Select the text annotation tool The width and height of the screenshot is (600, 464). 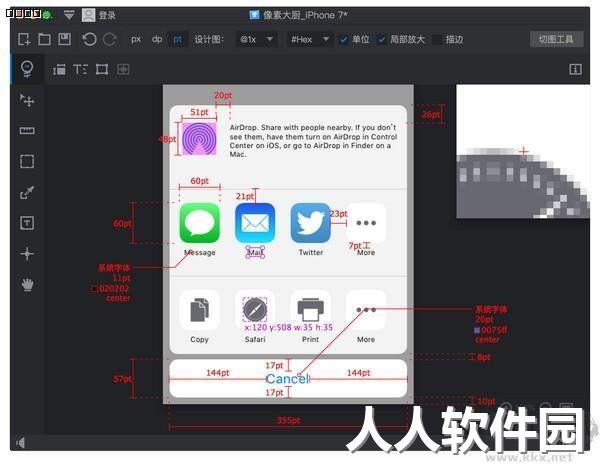click(x=27, y=223)
